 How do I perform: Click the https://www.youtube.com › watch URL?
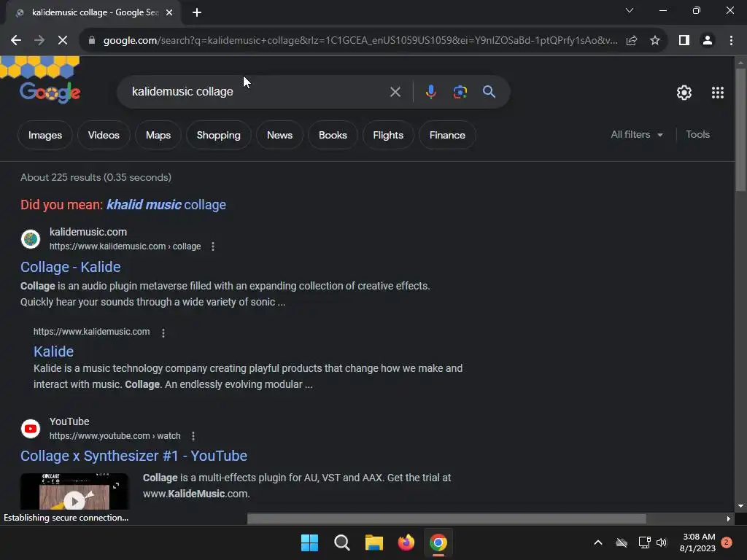pos(115,436)
